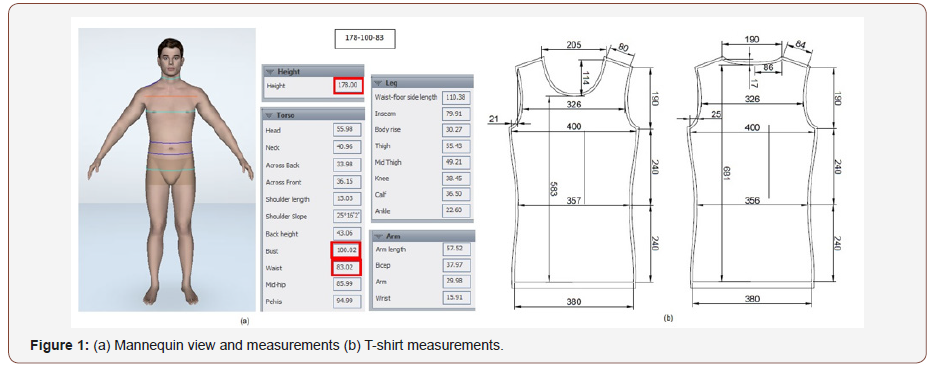This screenshot has width=942, height=370.
Task: Click the Calf value field
Action: [x=457, y=195]
